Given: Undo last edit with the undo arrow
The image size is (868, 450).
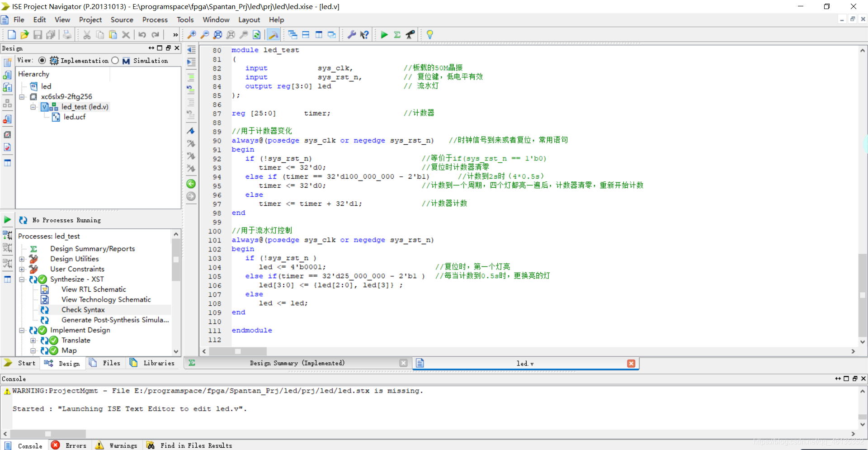Looking at the screenshot, I should [142, 35].
